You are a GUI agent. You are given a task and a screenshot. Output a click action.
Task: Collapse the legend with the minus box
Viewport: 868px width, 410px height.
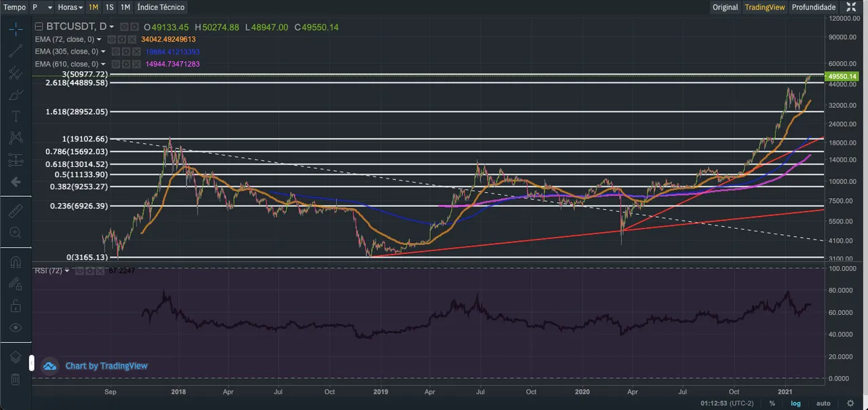coord(39,26)
